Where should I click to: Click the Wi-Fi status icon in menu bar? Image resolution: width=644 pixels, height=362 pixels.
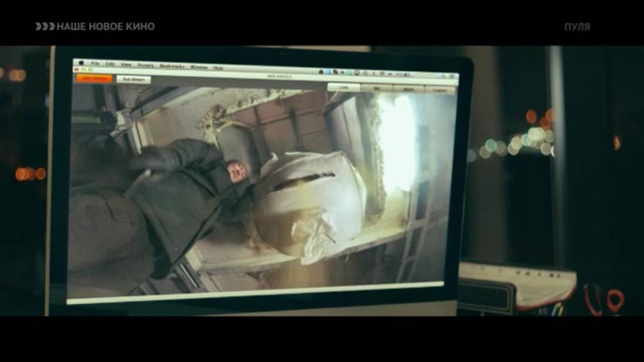tap(382, 74)
